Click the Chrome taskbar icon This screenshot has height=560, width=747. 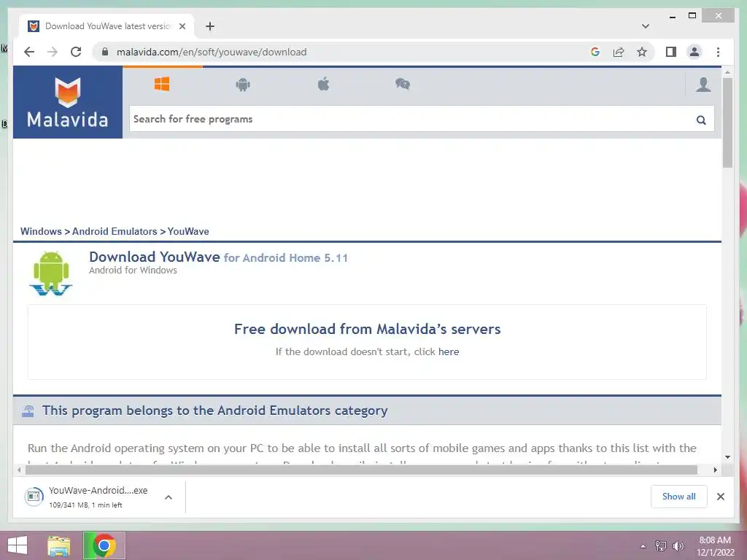(104, 545)
